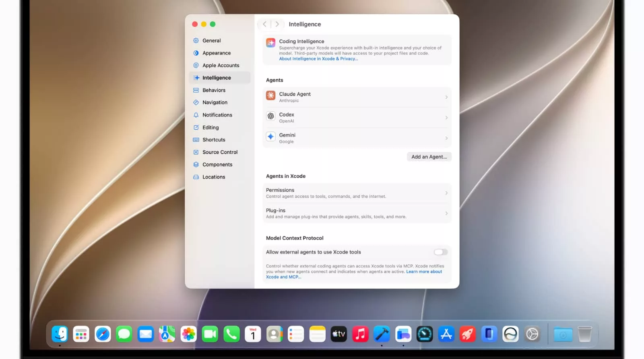Open System Settings gear in Dock
This screenshot has width=644, height=359.
(532, 334)
